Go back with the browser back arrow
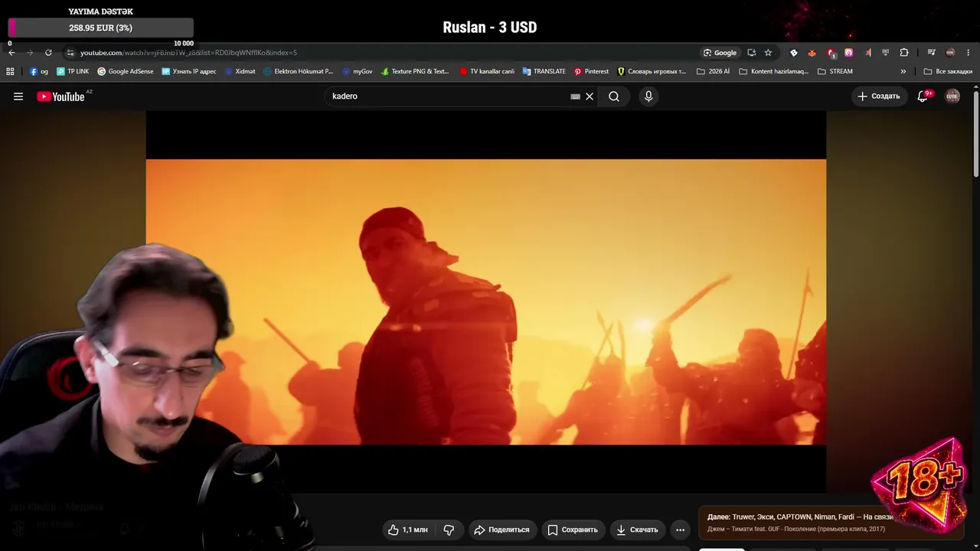980x551 pixels. pyautogui.click(x=11, y=53)
